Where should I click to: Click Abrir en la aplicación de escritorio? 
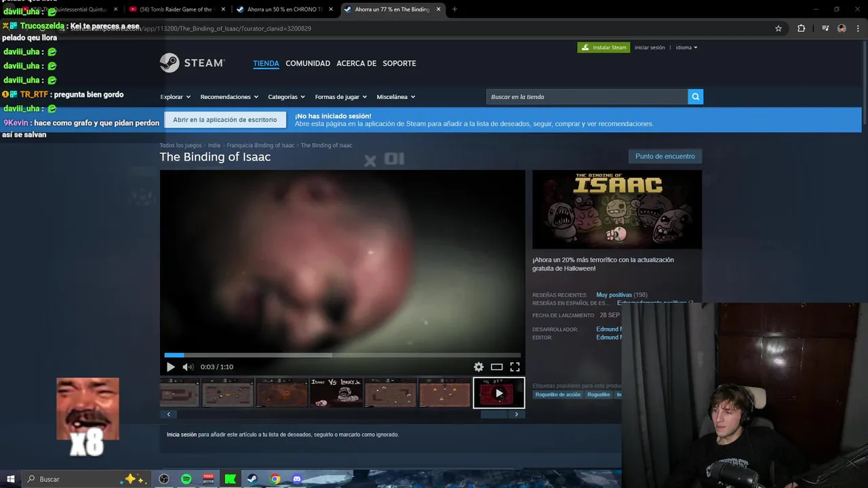coord(225,120)
